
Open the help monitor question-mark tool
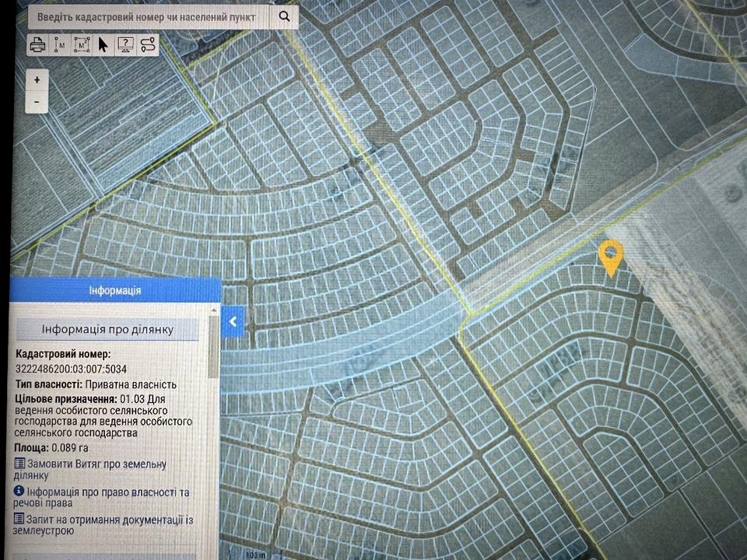coord(125,45)
